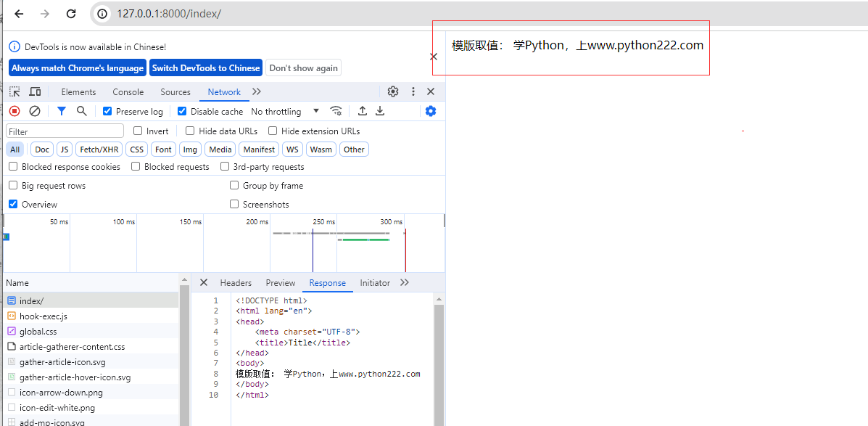Enable the Invert checkbox
This screenshot has width=868, height=426.
point(138,131)
